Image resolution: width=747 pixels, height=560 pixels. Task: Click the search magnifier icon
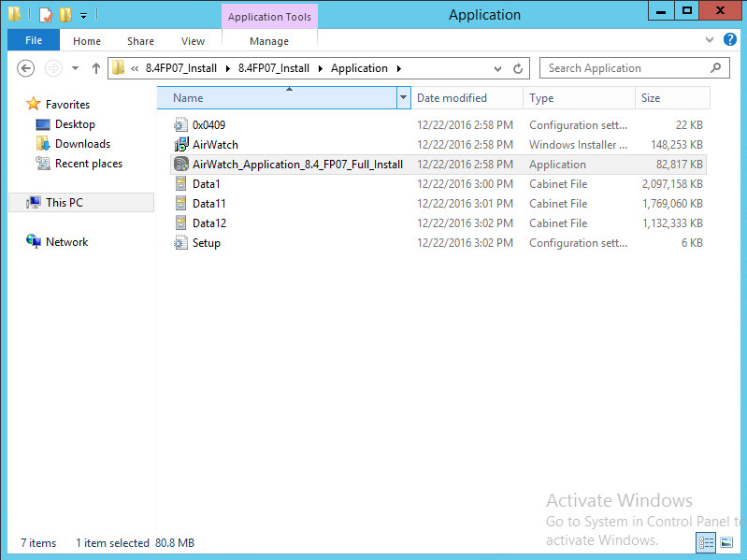pos(715,68)
